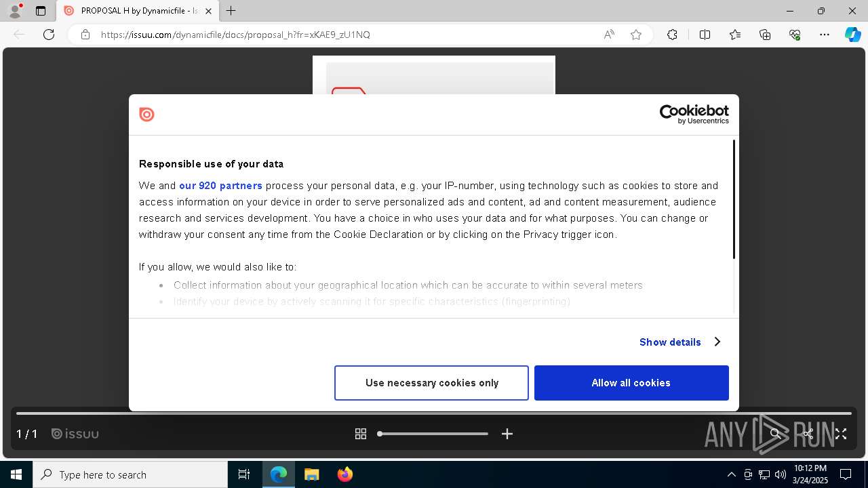The image size is (868, 488).
Task: Launch Firefox from the taskbar
Action: pos(345,474)
